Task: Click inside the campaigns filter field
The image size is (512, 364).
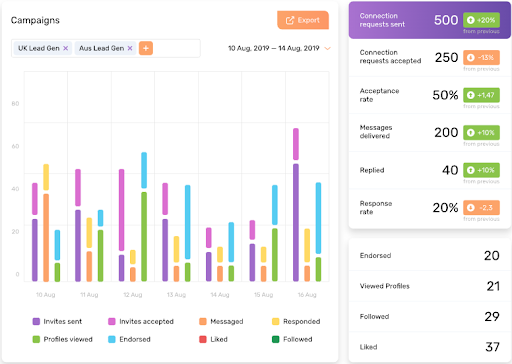Action: click(x=176, y=48)
